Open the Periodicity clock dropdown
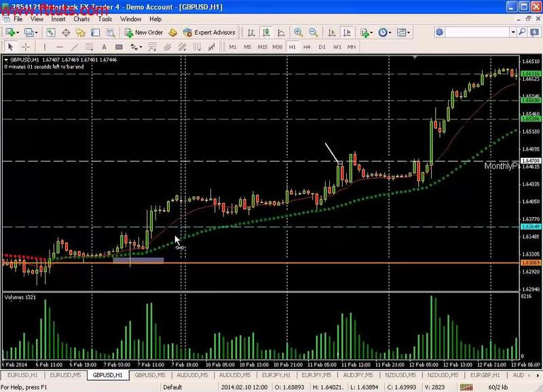This screenshot has height=392, width=543. click(385, 33)
